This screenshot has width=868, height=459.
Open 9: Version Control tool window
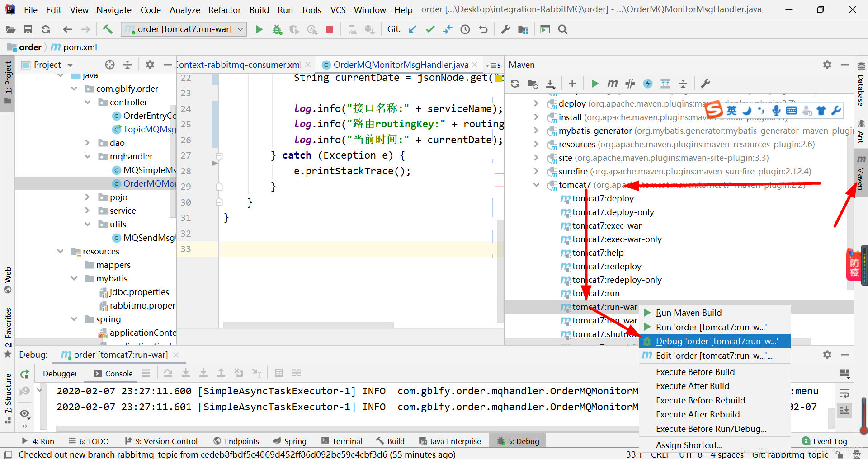pos(162,441)
